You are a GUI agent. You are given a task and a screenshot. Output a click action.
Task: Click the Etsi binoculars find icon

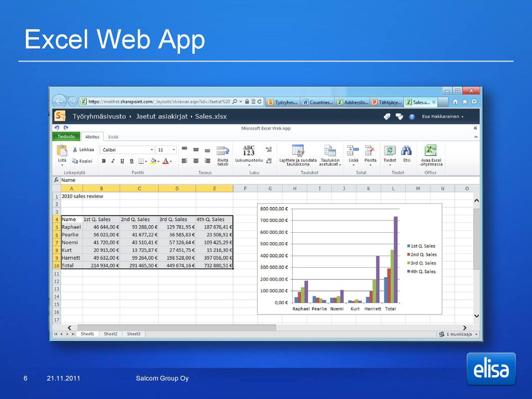(x=406, y=150)
